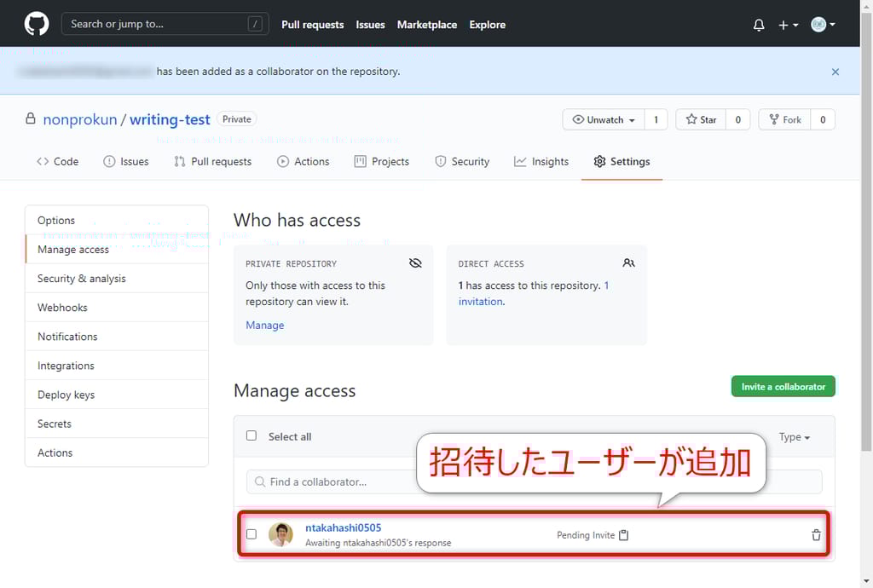This screenshot has height=588, width=873.
Task: Select Integrations in settings sidebar
Action: pyautogui.click(x=117, y=365)
